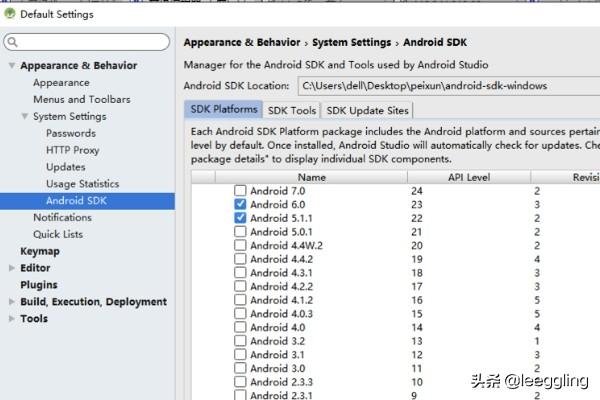
Task: Check the Android 4.4W.2 checkbox
Action: click(240, 245)
